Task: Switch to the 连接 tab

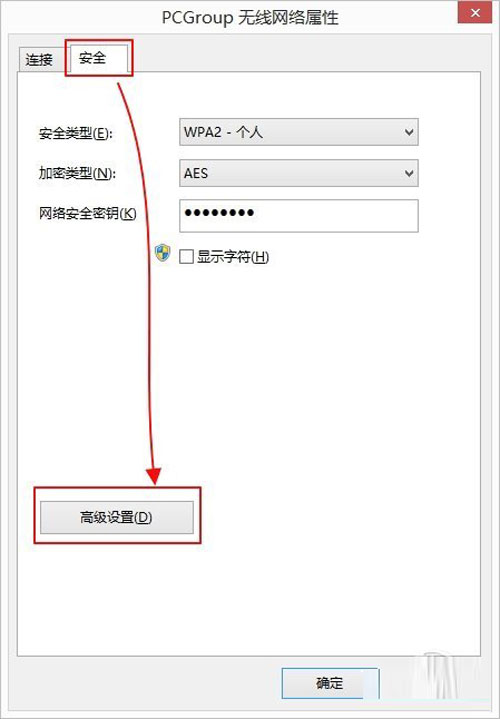Action: 39,60
